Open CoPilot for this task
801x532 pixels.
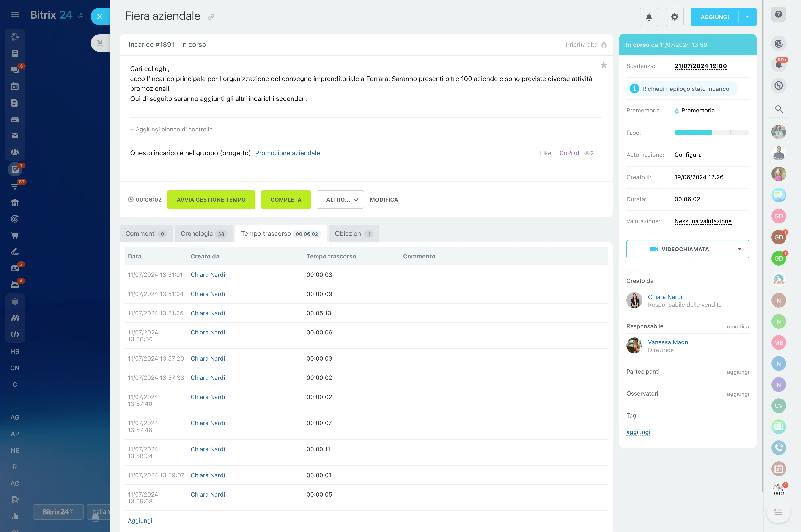(569, 153)
